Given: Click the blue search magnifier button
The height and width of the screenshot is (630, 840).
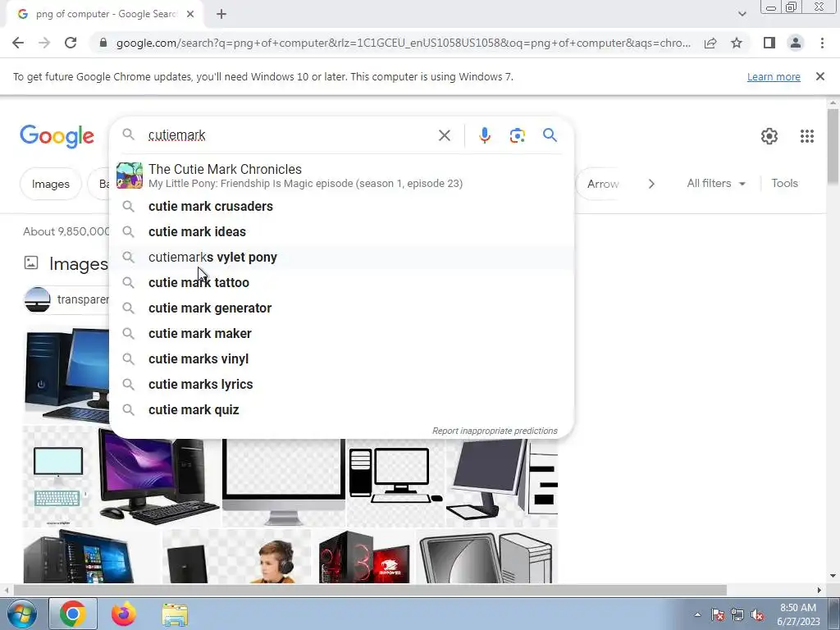Looking at the screenshot, I should click(550, 135).
